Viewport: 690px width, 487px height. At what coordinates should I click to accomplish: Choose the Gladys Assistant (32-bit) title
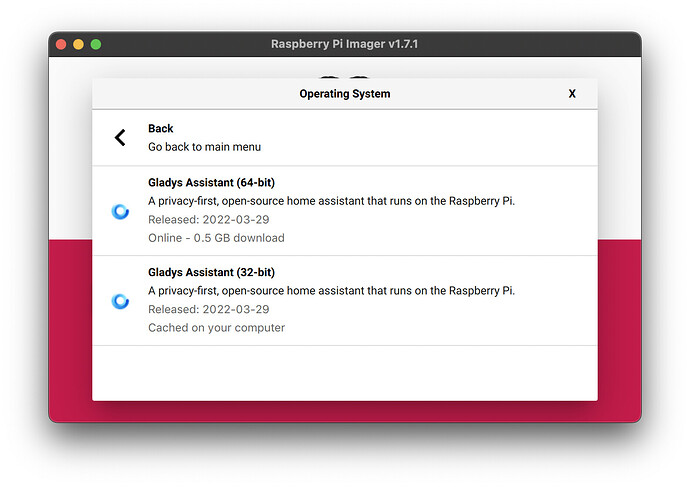click(211, 272)
